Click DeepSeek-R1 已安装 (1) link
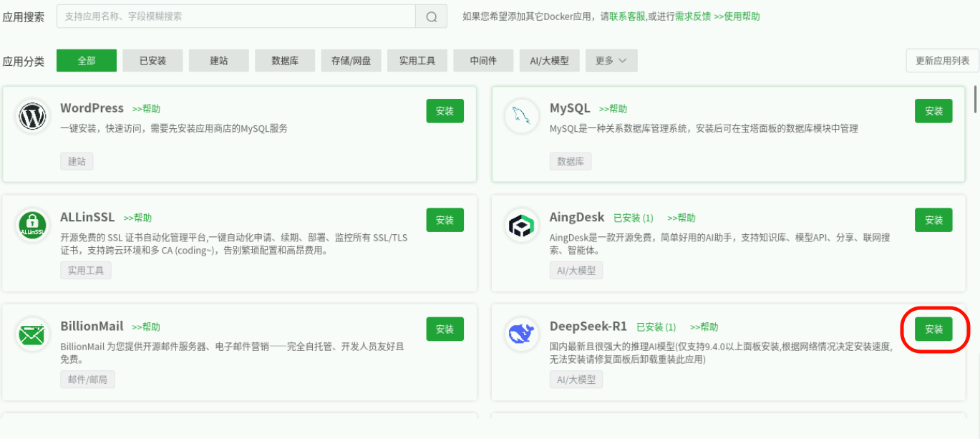 pyautogui.click(x=656, y=327)
